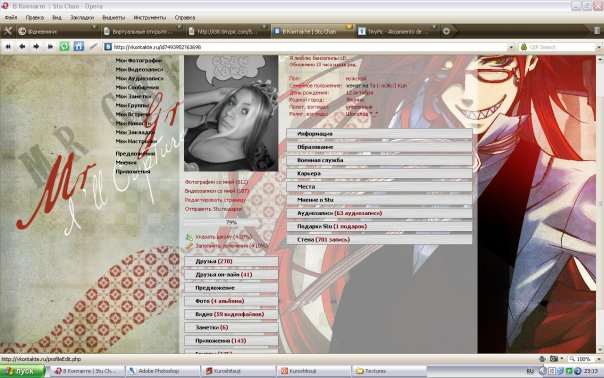
Task: Go back to the previous page
Action: (x=22, y=47)
